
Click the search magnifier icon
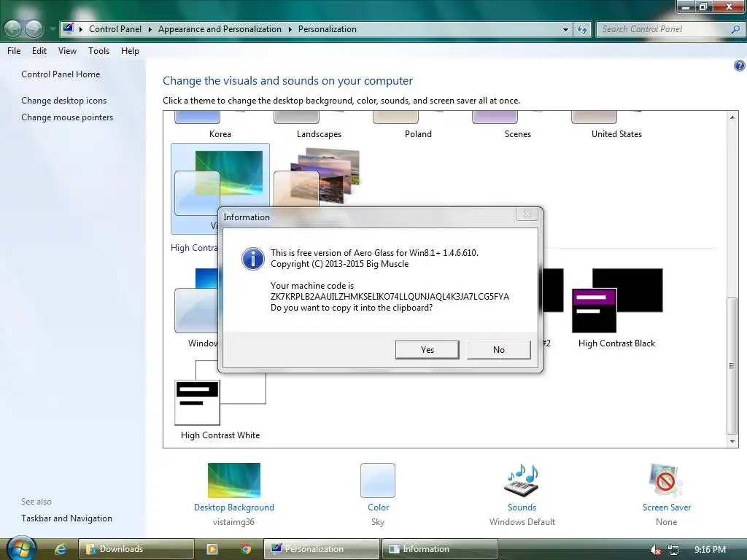pos(735,29)
